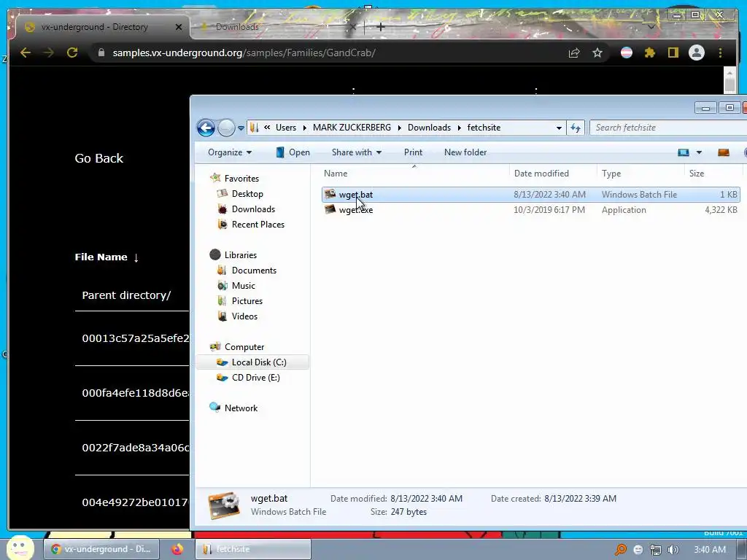
Task: View site info lock icon
Action: pyautogui.click(x=101, y=52)
